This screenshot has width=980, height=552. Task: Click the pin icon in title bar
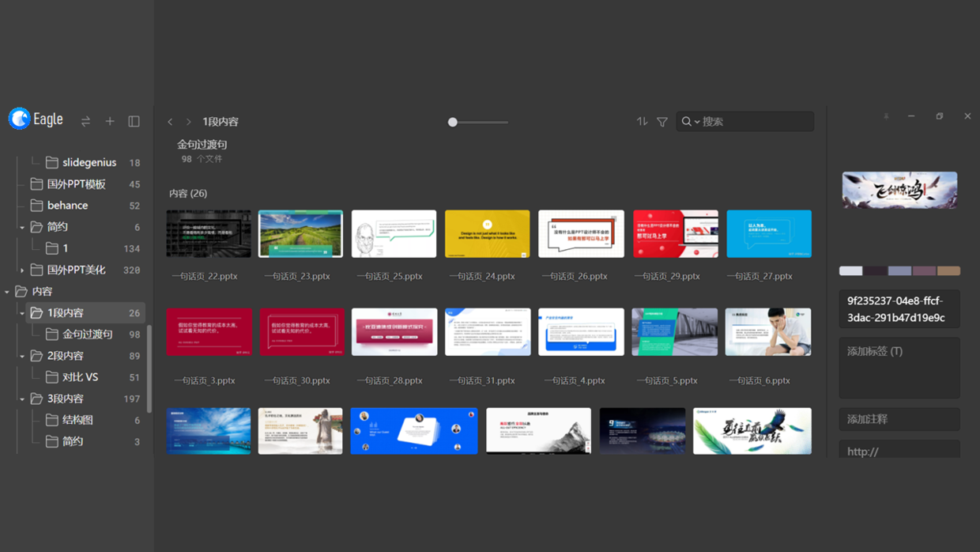click(886, 116)
